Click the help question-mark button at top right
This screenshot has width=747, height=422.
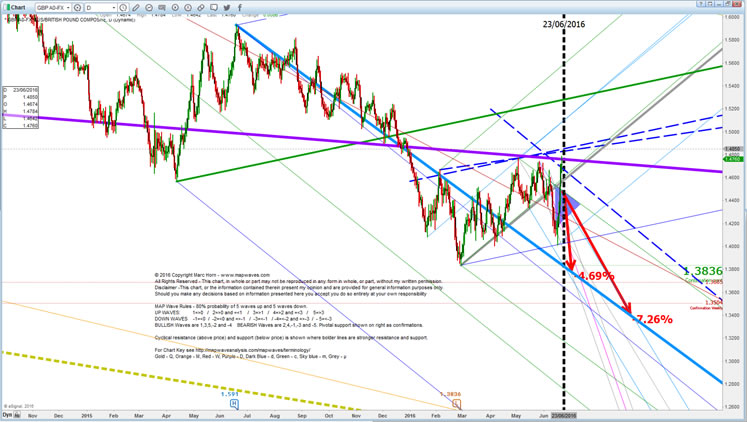pos(701,4)
